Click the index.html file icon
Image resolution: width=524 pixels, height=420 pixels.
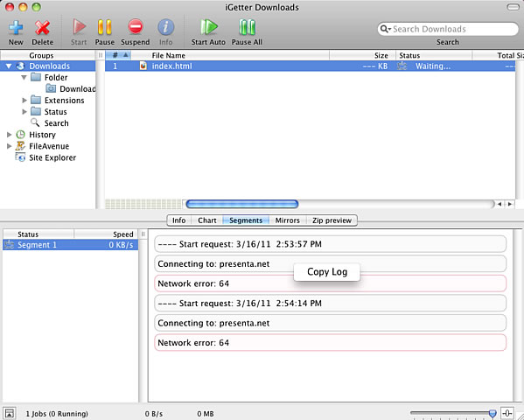pyautogui.click(x=143, y=66)
